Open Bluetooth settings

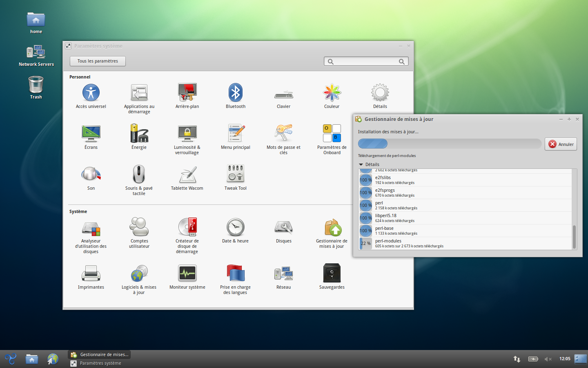click(x=236, y=96)
